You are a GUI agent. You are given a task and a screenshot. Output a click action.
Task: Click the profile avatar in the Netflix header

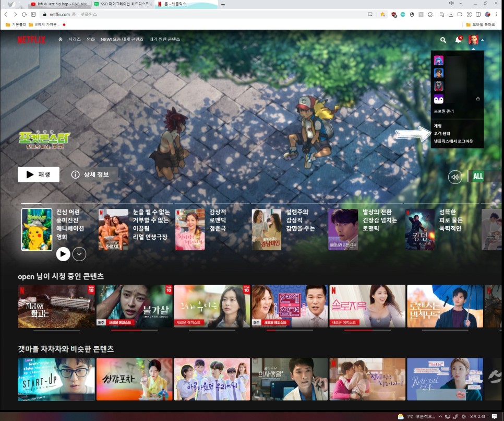click(x=473, y=40)
